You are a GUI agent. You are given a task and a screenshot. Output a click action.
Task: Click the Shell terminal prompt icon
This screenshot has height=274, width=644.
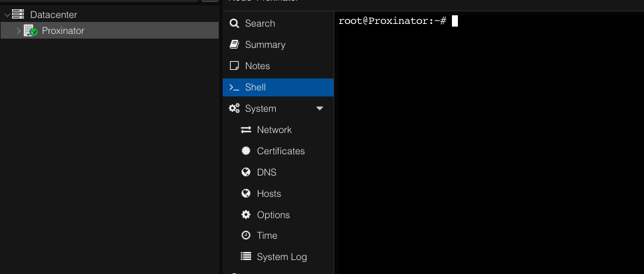coord(234,87)
